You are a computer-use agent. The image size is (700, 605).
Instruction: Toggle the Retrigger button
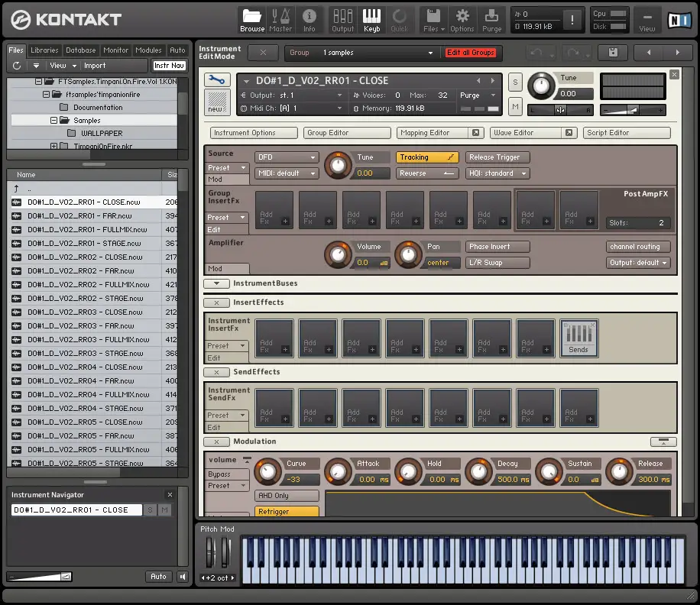287,511
